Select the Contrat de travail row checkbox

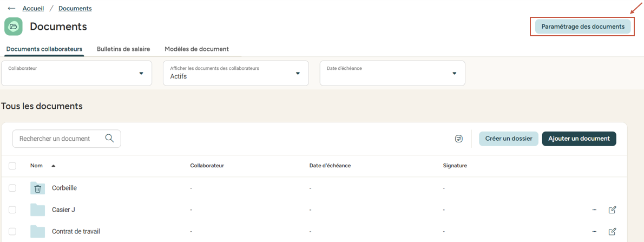pos(12,231)
